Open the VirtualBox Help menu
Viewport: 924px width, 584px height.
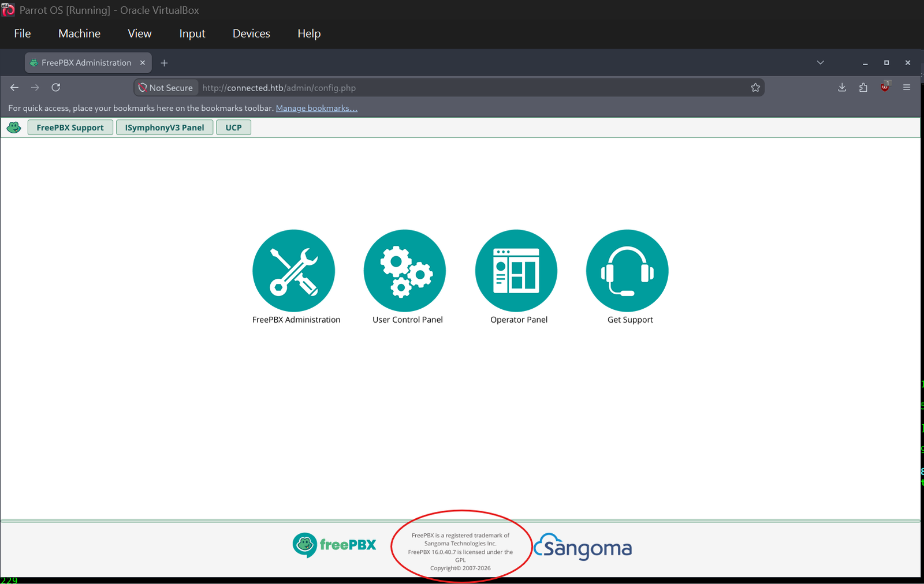[x=309, y=33]
